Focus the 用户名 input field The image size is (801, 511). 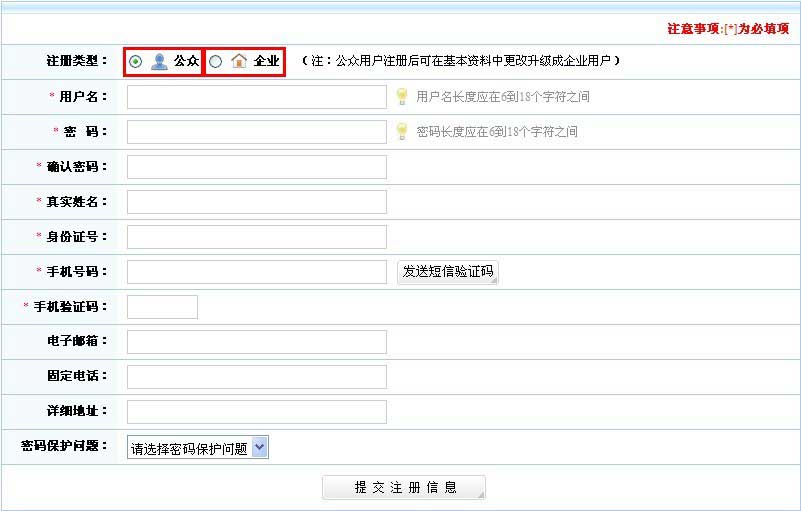click(256, 97)
